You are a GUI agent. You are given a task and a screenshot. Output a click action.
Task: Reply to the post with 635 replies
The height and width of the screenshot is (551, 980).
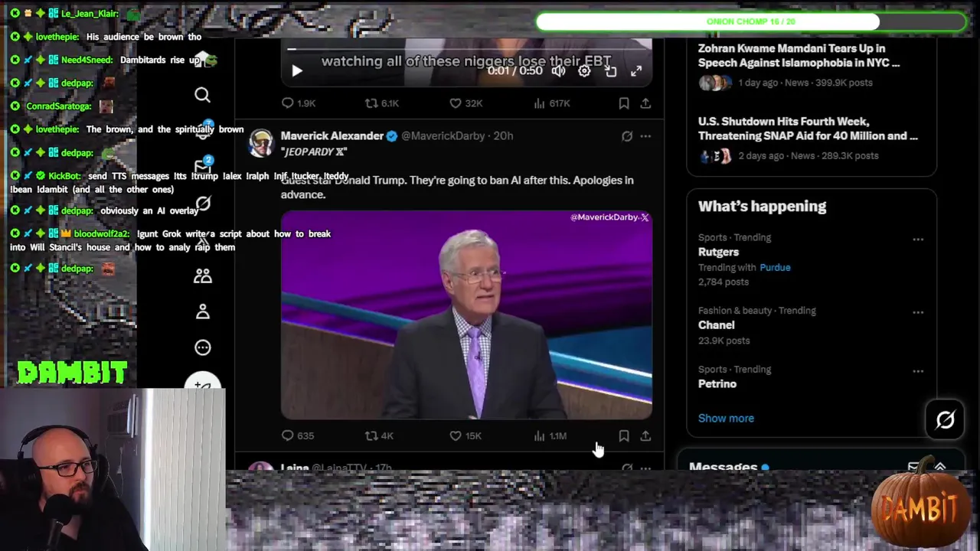(x=298, y=435)
